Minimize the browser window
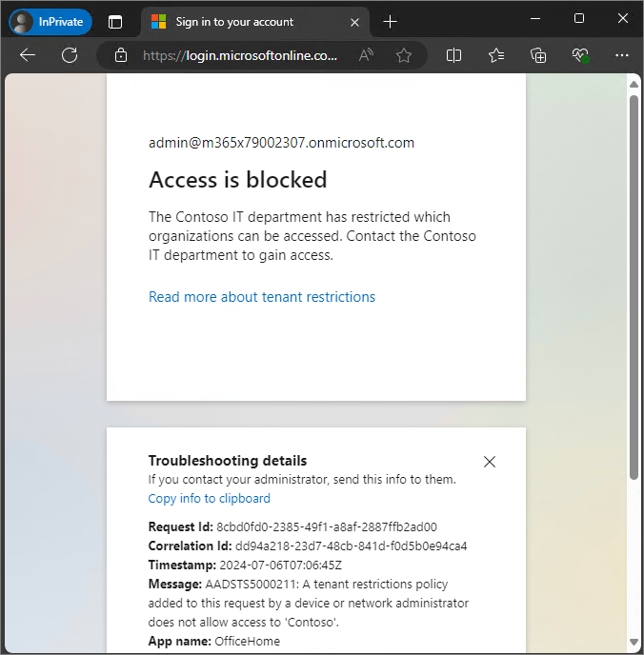 [535, 18]
